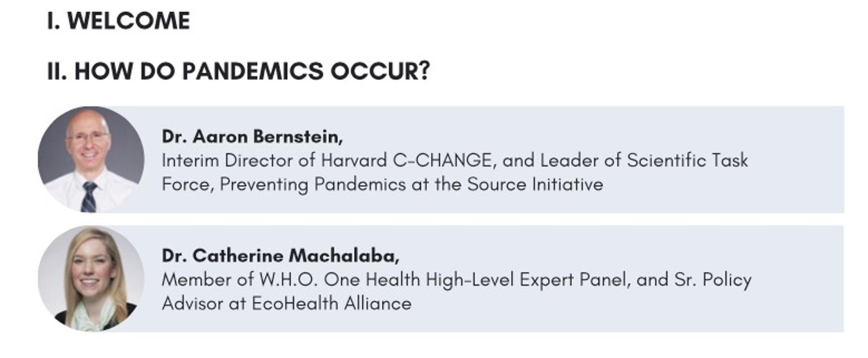Select the name "Dr. Catherine Machalaba"

coord(280,255)
